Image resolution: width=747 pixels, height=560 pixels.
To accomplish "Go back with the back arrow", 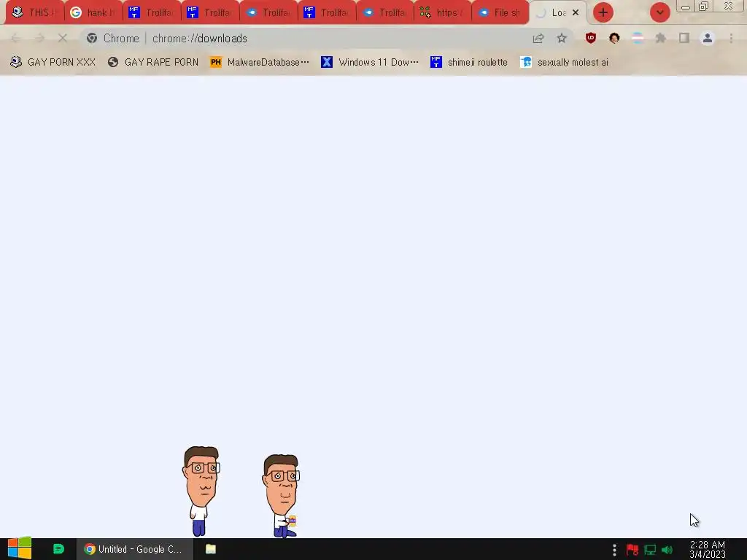I will (x=16, y=38).
